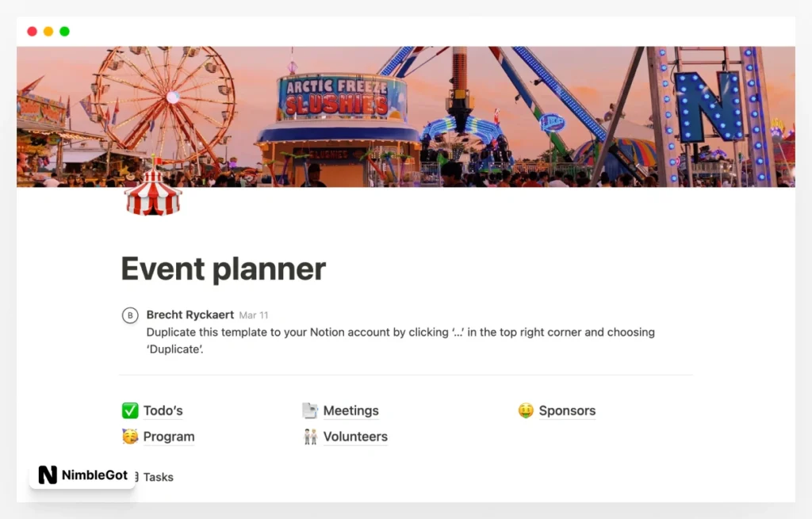Navigate to the Volunteers page

(x=355, y=437)
